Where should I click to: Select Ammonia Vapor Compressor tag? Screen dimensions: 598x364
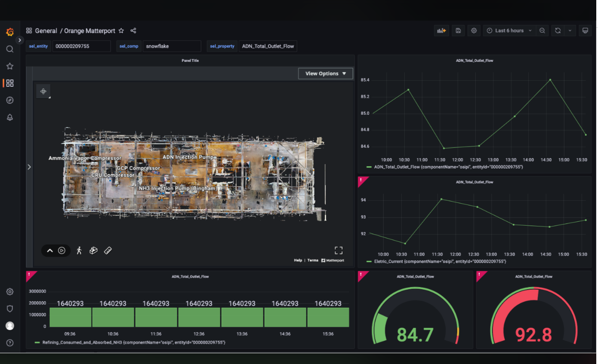(x=85, y=158)
